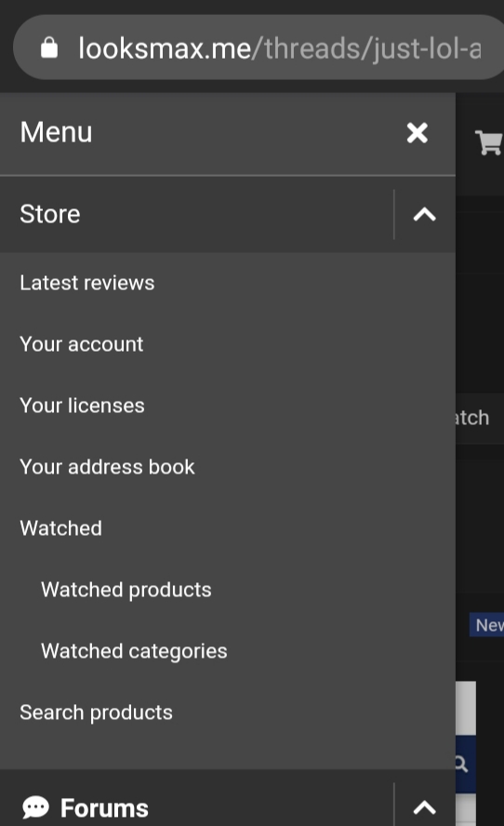Go to Latest reviews
Image resolution: width=504 pixels, height=826 pixels.
click(86, 283)
